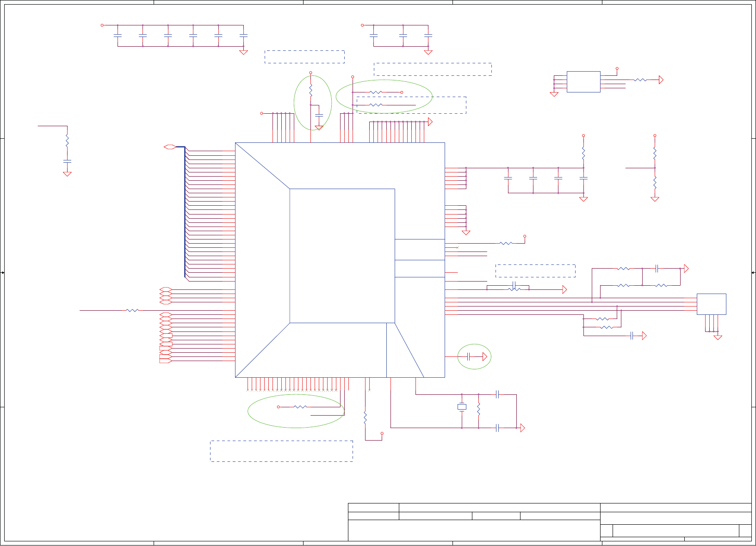Select the lower resistor of the two-resistor divider

pos(655,182)
